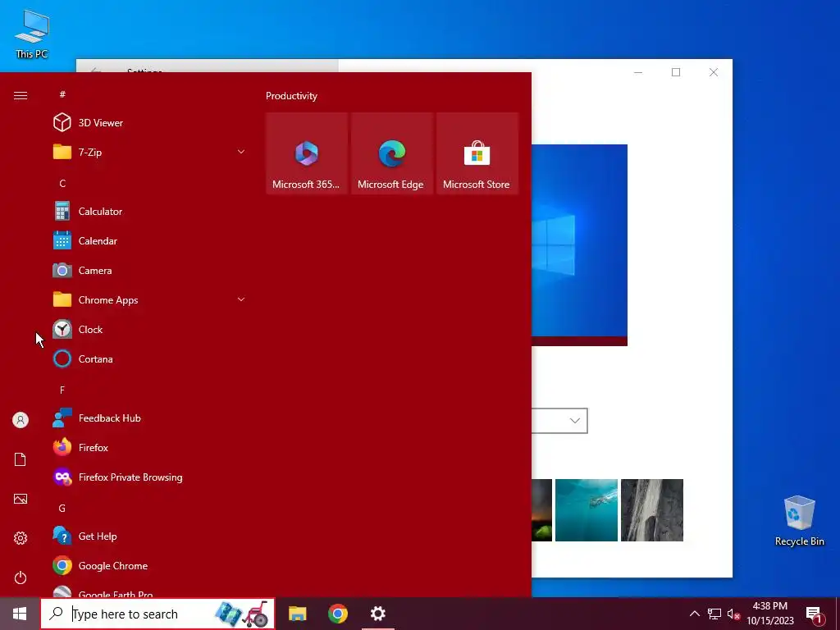This screenshot has width=840, height=630.
Task: Choose the night tent picture in Settings
Action: [x=541, y=510]
